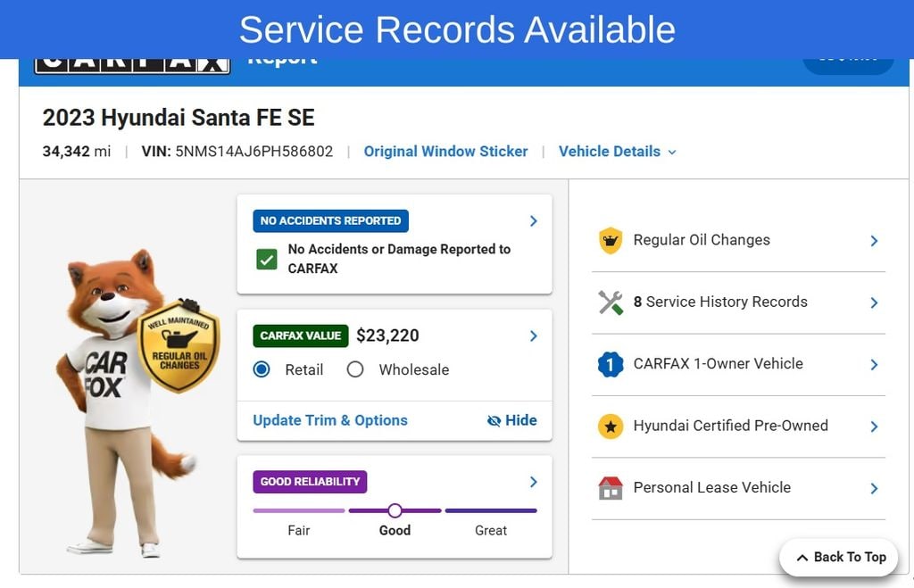The image size is (914, 588).
Task: Open the chevron for Hyundai Certified Pre-Owned
Action: [x=874, y=427]
